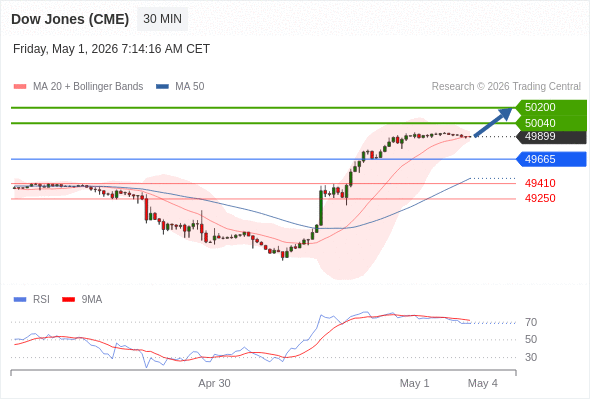Screen dimensions: 590x400
Task: Click the 50040 resistance price tag
Action: coord(551,123)
